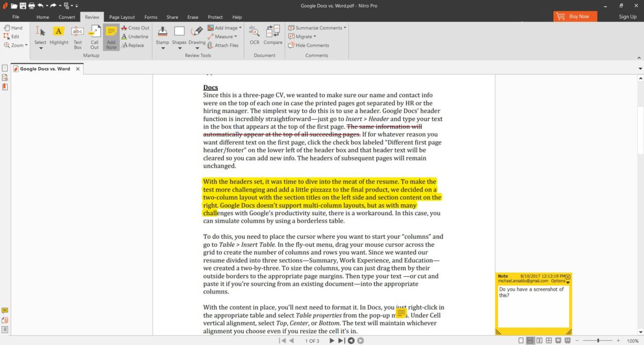Expand the Select tool dropdown arrow
The image size is (644, 345).
tap(40, 48)
